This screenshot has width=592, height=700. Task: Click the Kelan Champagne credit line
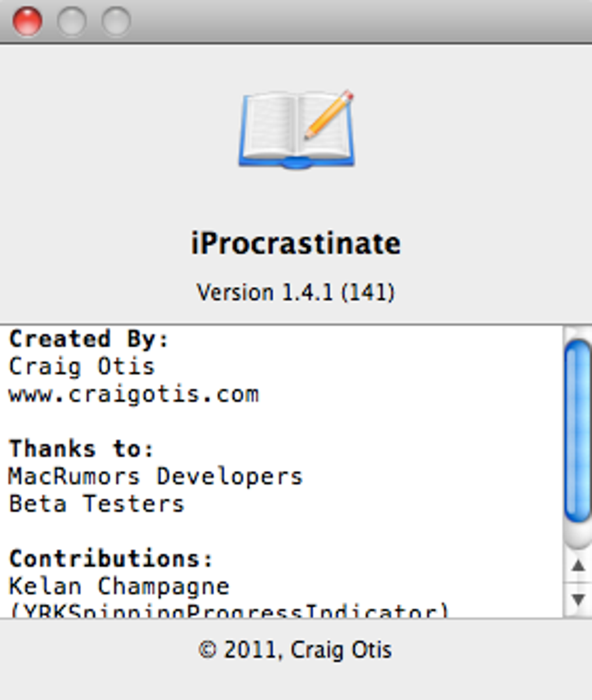119,586
